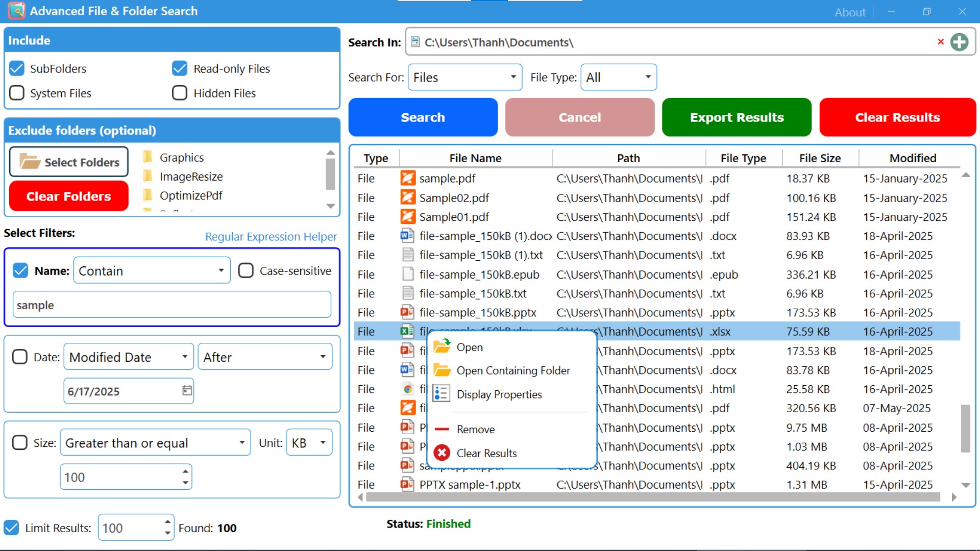Image resolution: width=980 pixels, height=551 pixels.
Task: Click the PDF icon of Sample01.pdf
Action: click(407, 216)
